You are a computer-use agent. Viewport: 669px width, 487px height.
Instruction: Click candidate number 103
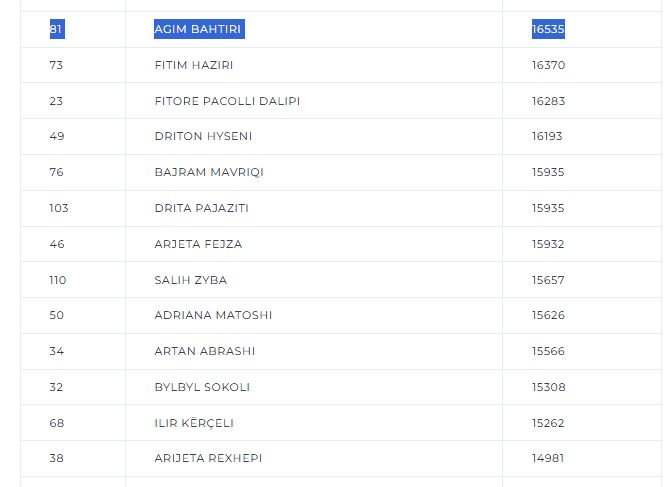coord(59,208)
